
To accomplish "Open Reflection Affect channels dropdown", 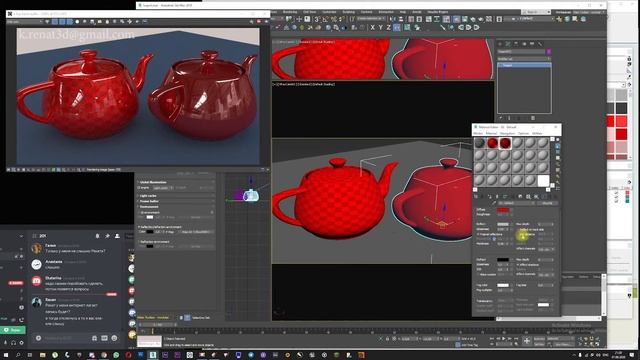I will point(546,249).
